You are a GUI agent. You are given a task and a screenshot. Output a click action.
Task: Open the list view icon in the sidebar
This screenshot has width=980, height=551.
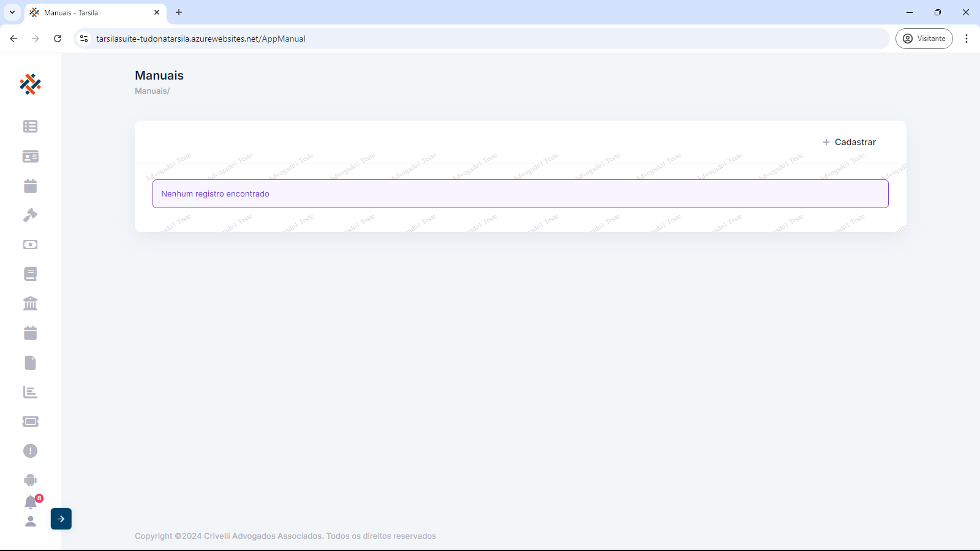tap(30, 126)
